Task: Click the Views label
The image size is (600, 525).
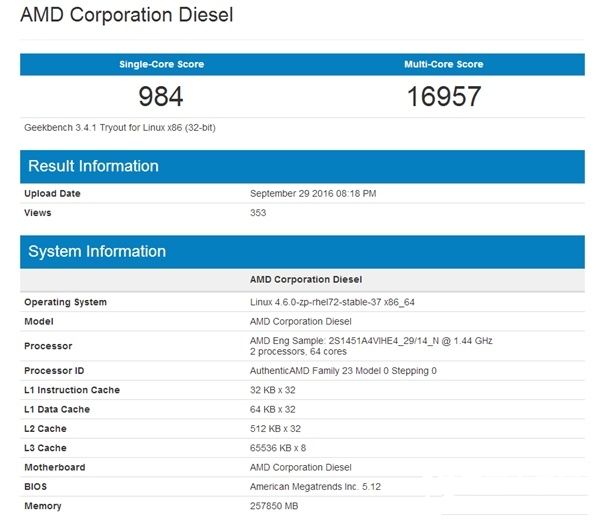Action: coord(38,213)
